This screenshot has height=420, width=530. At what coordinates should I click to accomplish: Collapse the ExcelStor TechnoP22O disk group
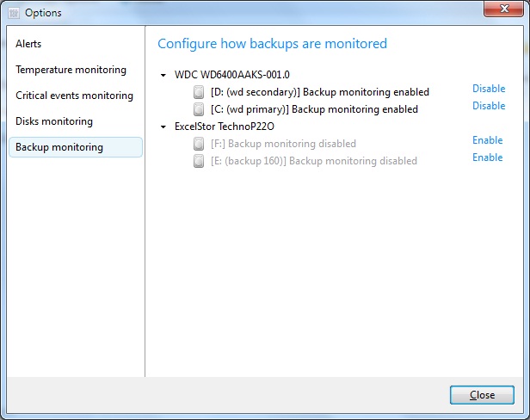[163, 127]
